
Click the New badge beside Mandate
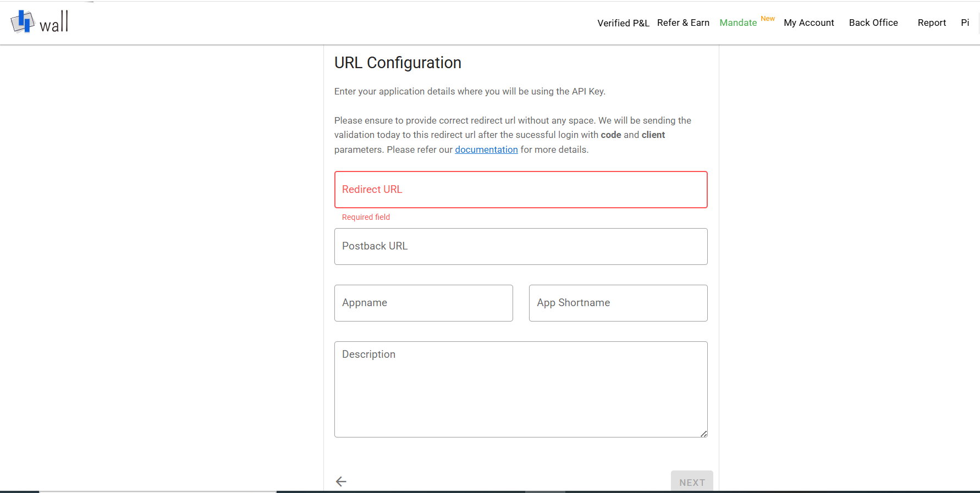[768, 19]
